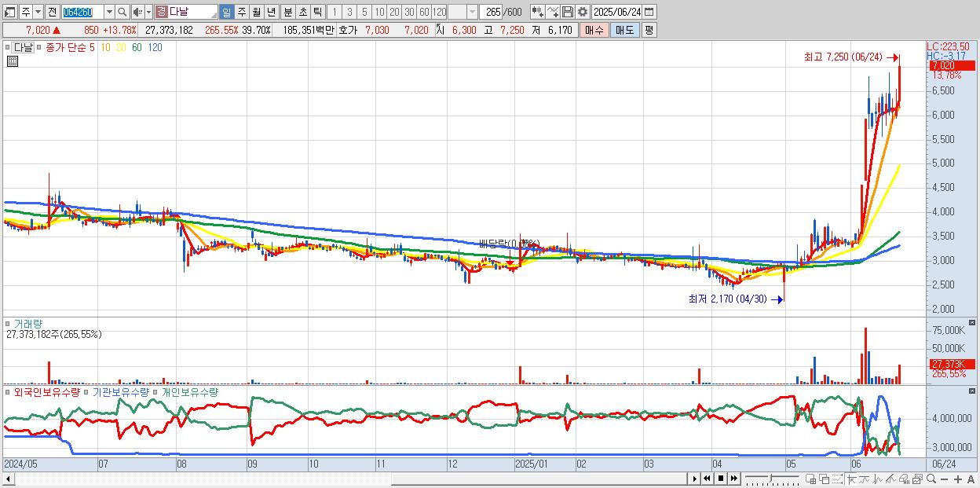This screenshot has width=980, height=488.
Task: Toggle the 개인보유수량 legend square
Action: [x=156, y=391]
